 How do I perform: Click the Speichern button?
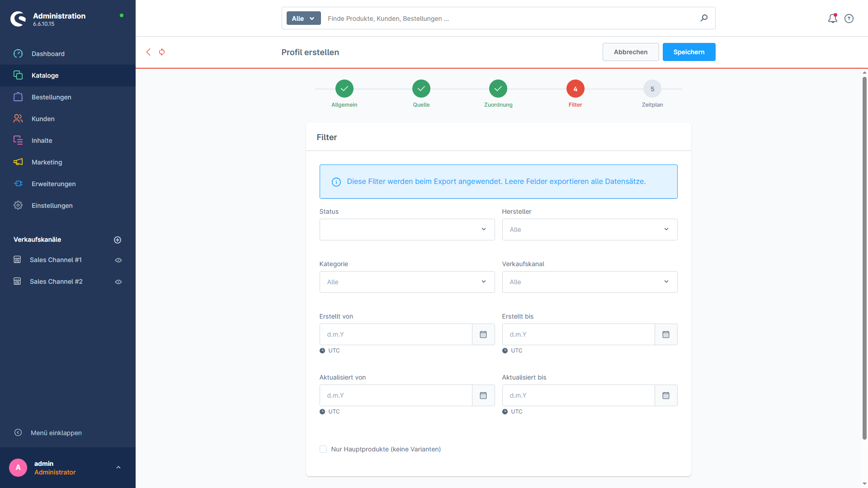(x=689, y=52)
